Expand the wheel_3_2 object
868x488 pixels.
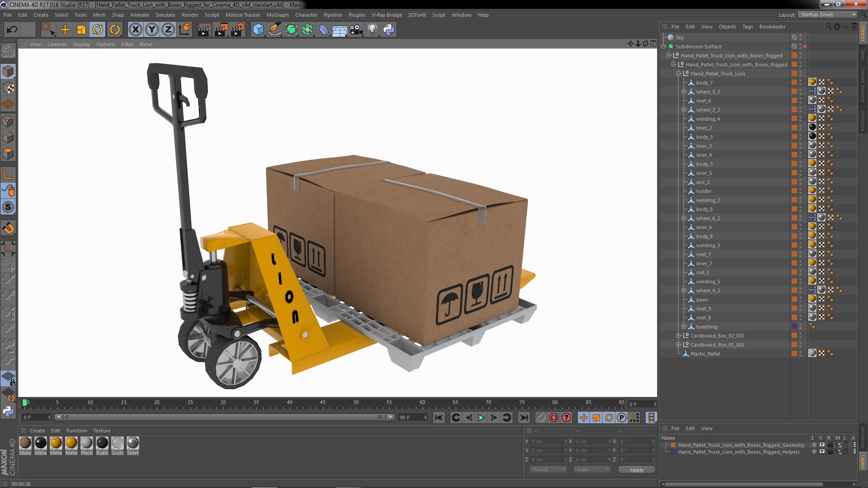(684, 110)
